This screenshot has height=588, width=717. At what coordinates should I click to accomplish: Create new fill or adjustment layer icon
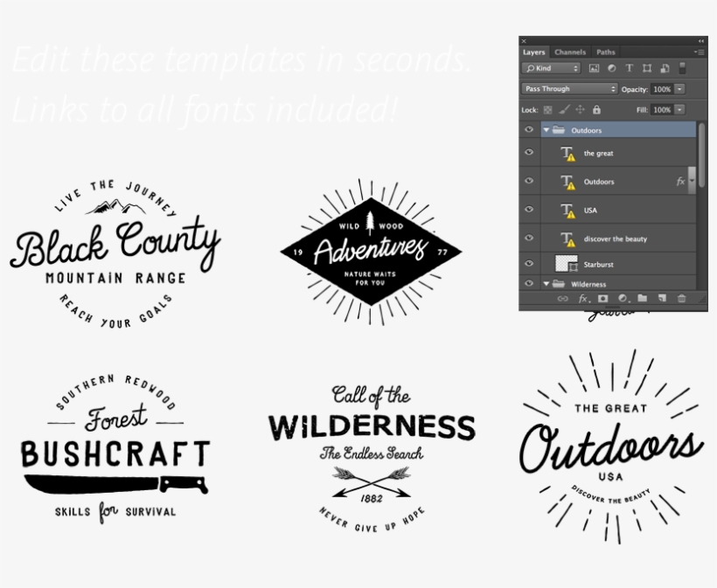[x=623, y=298]
